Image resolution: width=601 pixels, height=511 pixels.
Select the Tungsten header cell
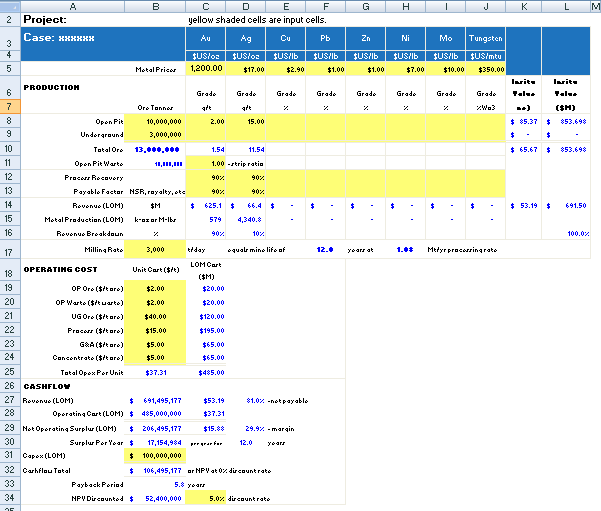tap(486, 38)
